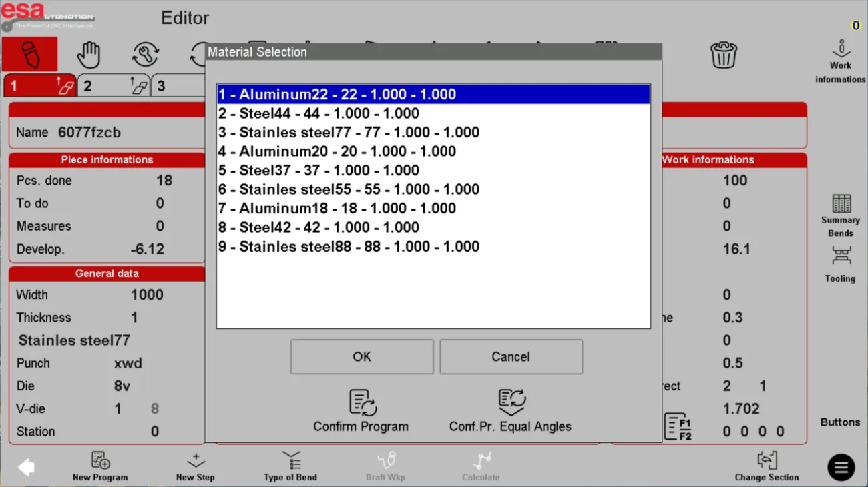868x487 pixels.
Task: Click the Stainles steel77 material field
Action: (x=74, y=340)
